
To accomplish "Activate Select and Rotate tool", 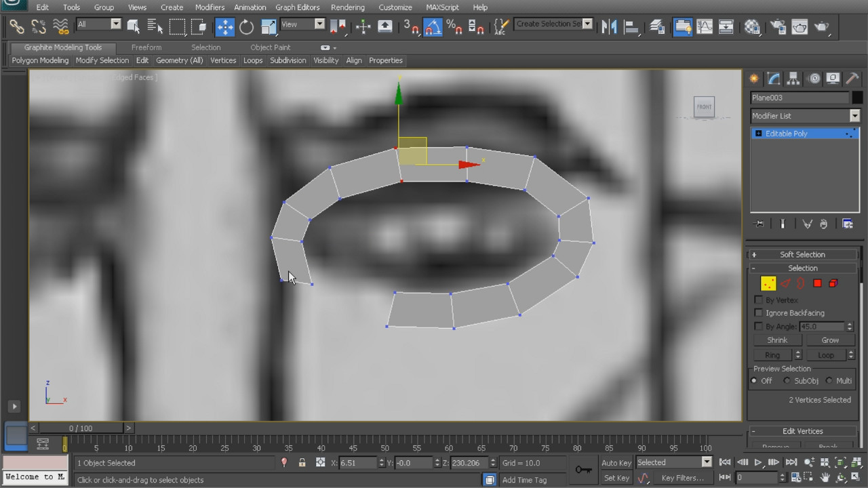I will coord(247,26).
